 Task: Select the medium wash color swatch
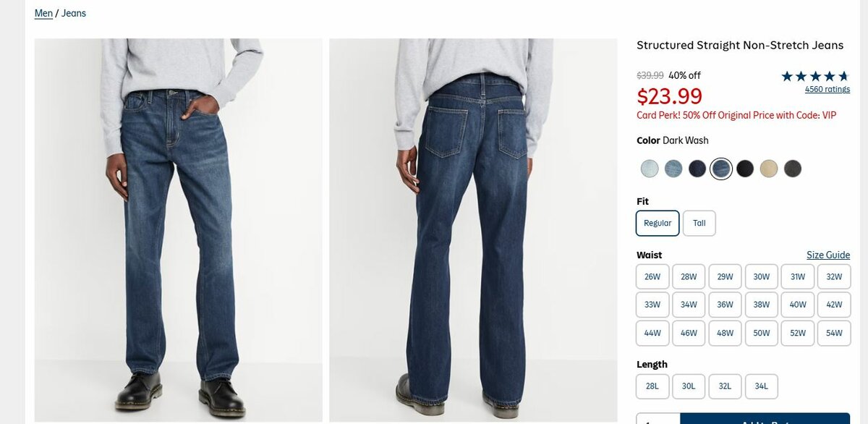(x=673, y=169)
